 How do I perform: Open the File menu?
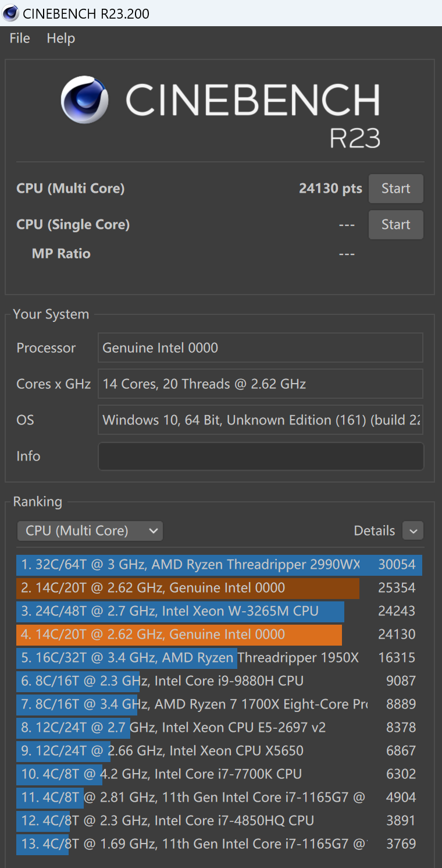(20, 38)
